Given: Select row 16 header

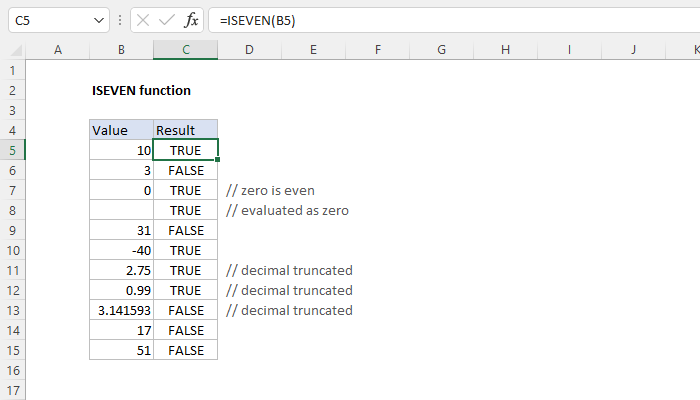Looking at the screenshot, I should tap(12, 370).
